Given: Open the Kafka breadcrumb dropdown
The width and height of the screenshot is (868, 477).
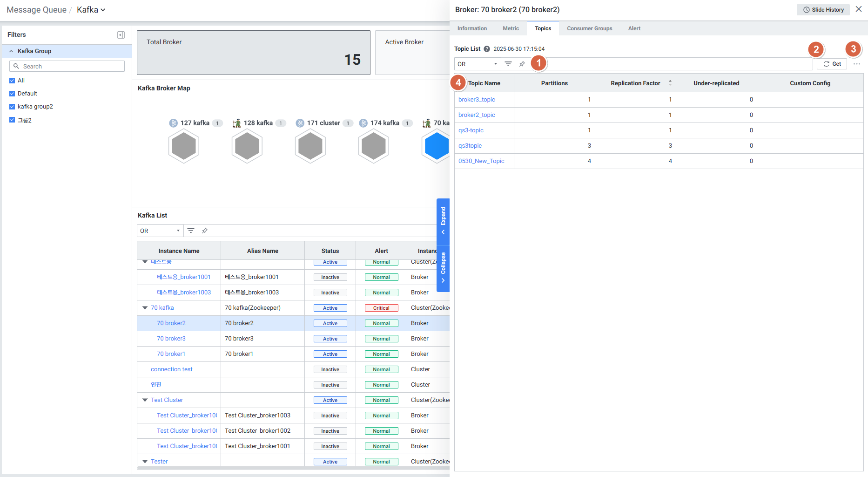Looking at the screenshot, I should click(x=91, y=10).
